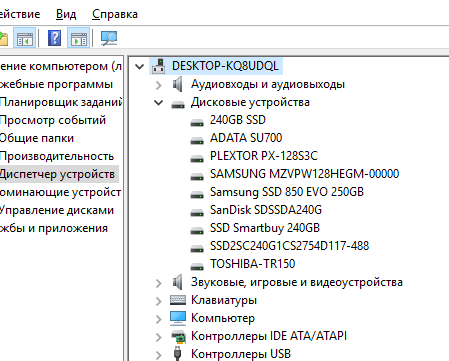This screenshot has width=449, height=361.
Task: Click USB plug icon beside Контроллеры USB
Action: [178, 354]
